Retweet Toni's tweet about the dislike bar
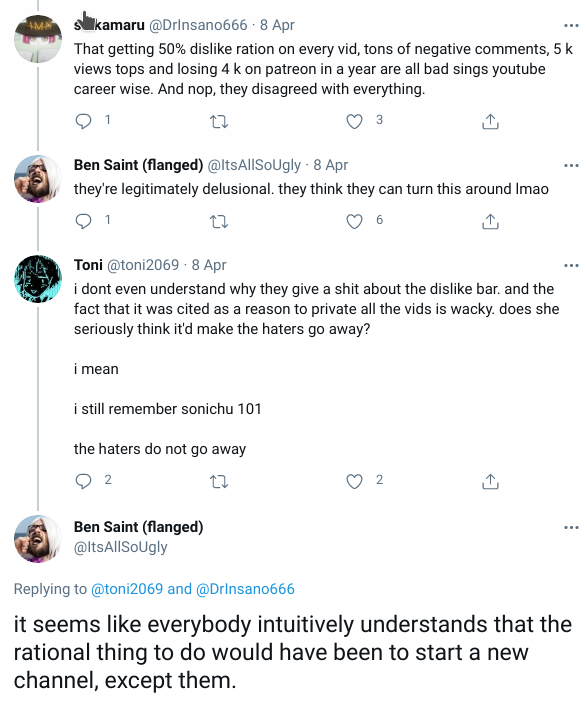Image resolution: width=587 pixels, height=710 pixels. click(x=219, y=482)
